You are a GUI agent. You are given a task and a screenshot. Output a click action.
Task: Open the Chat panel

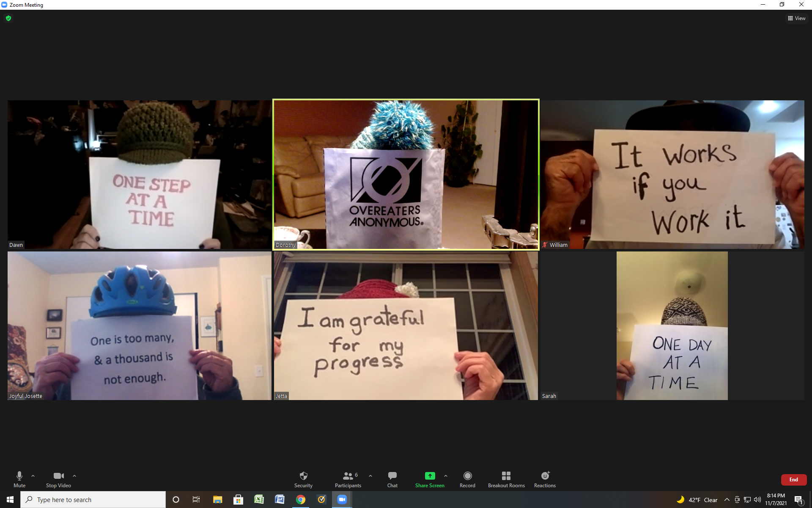pos(392,479)
